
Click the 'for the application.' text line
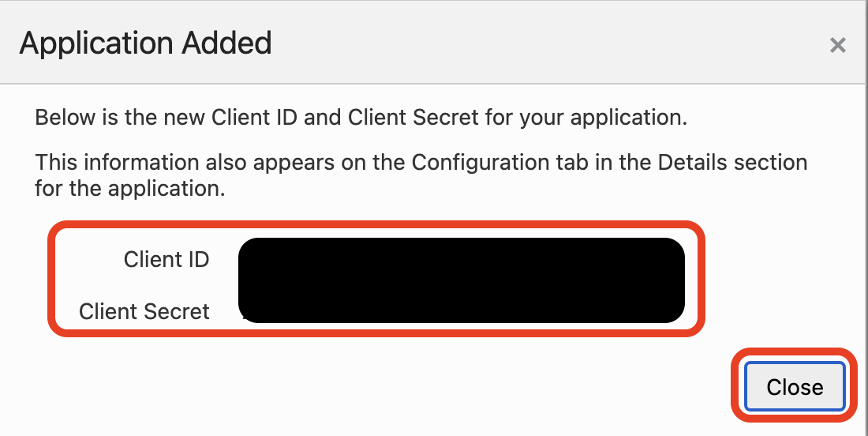(130, 190)
